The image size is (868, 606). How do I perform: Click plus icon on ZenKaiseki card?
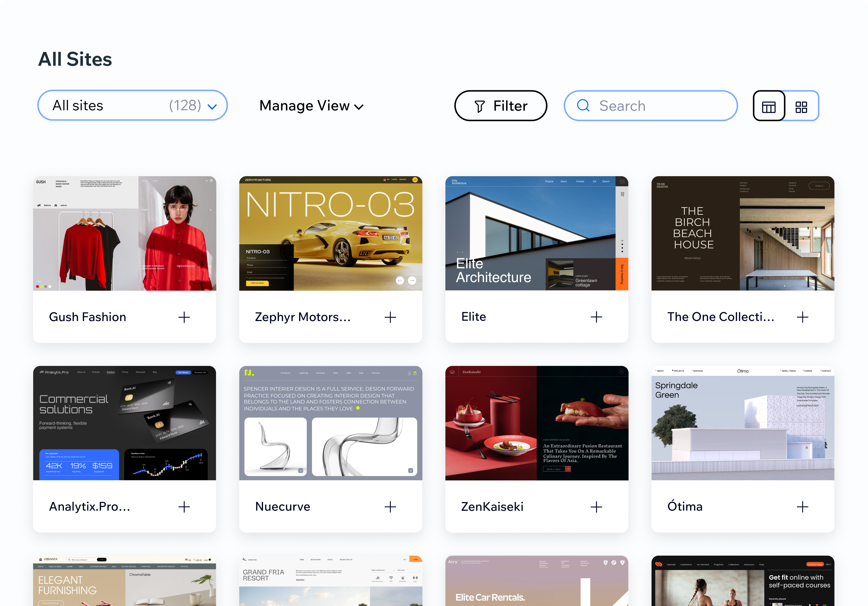click(596, 507)
